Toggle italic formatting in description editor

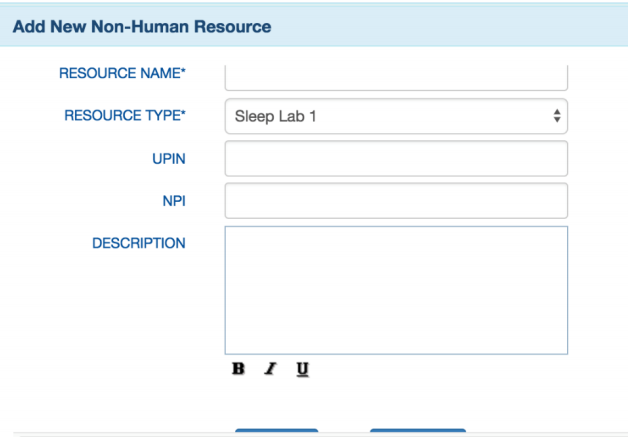(269, 369)
